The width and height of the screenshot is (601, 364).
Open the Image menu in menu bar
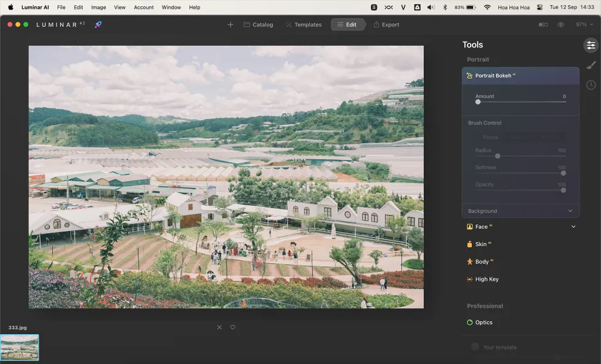coord(99,7)
